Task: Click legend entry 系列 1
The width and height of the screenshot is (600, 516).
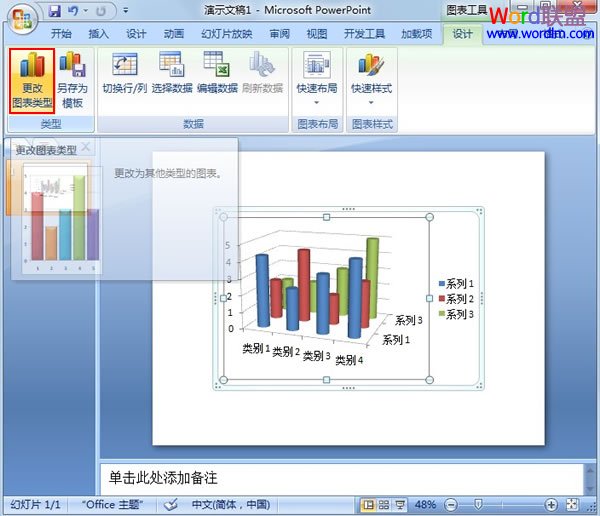Action: pos(456,284)
